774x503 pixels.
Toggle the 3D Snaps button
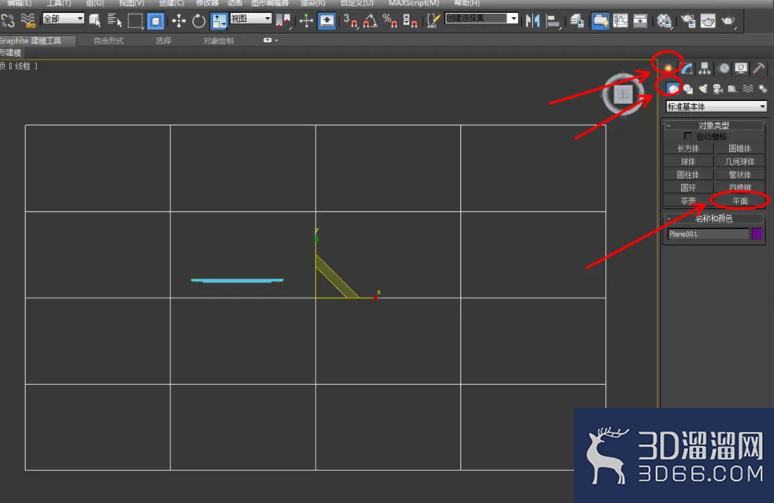[x=350, y=21]
